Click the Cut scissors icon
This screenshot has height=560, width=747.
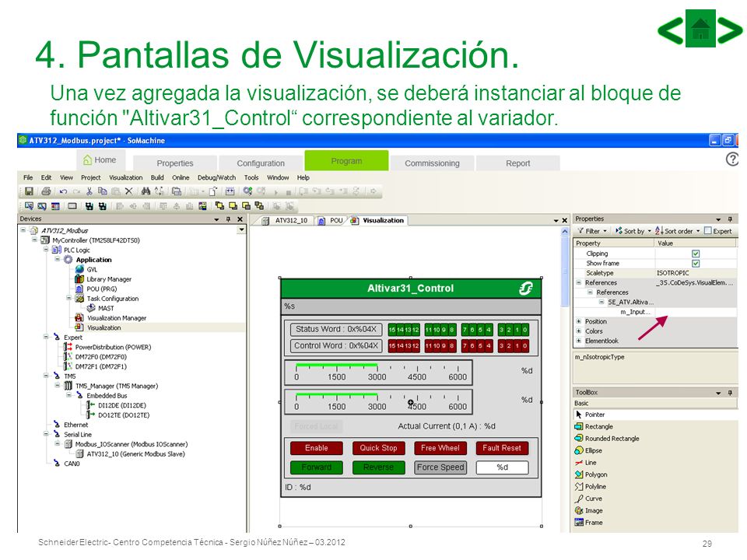coord(89,191)
